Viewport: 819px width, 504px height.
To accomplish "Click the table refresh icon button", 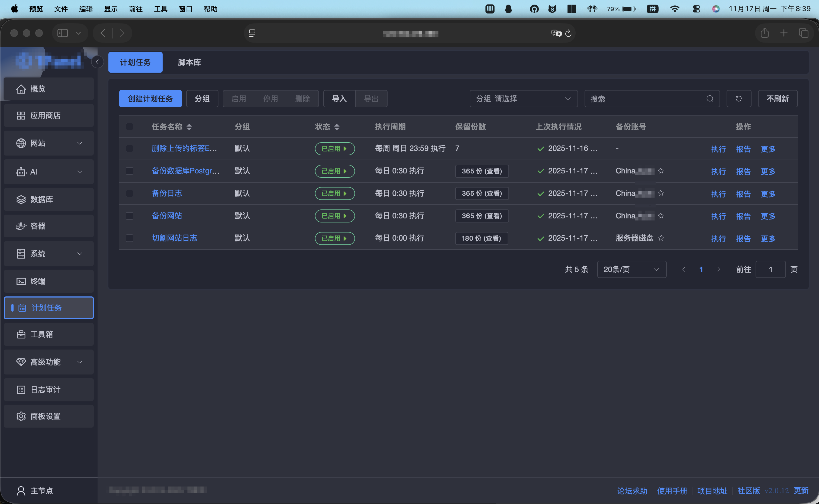I will pyautogui.click(x=739, y=99).
